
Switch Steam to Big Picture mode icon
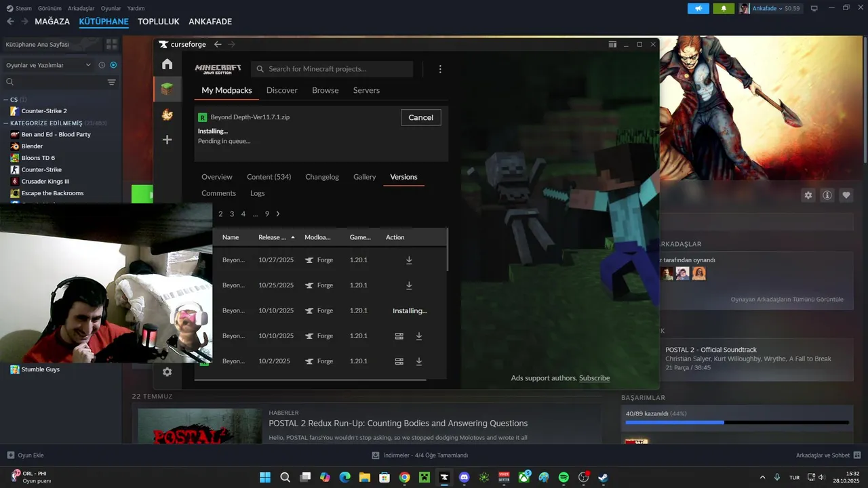pyautogui.click(x=814, y=8)
